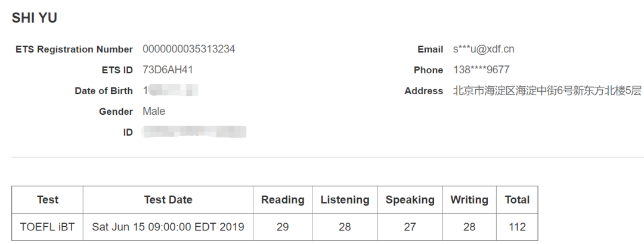The width and height of the screenshot is (644, 244).
Task: Click the Total column header
Action: [x=517, y=200]
